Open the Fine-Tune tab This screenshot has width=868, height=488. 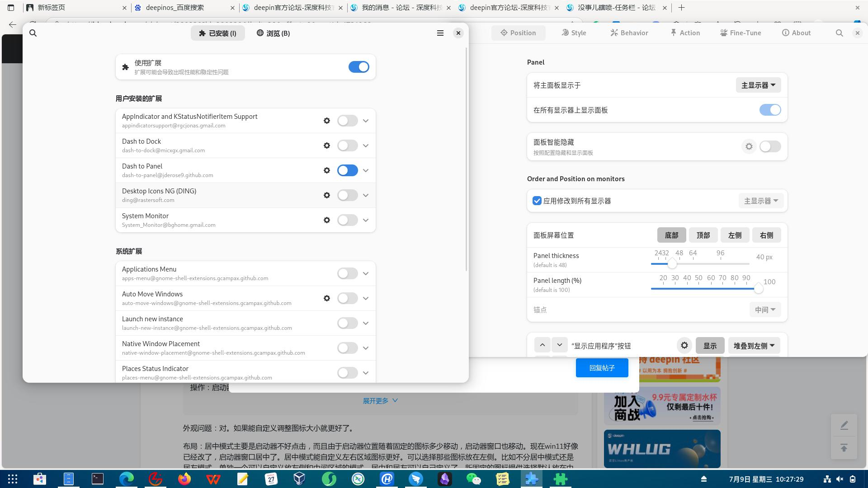coord(741,33)
